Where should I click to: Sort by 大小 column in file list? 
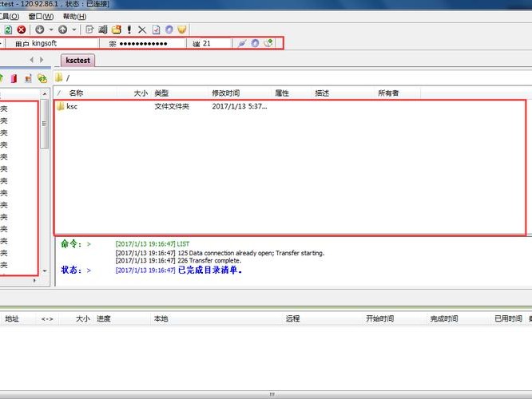pyautogui.click(x=141, y=93)
